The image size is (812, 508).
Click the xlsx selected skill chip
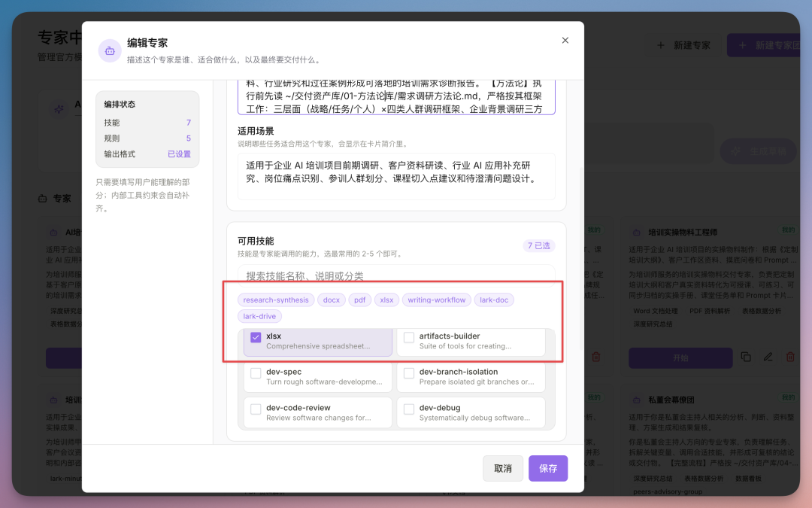point(387,300)
